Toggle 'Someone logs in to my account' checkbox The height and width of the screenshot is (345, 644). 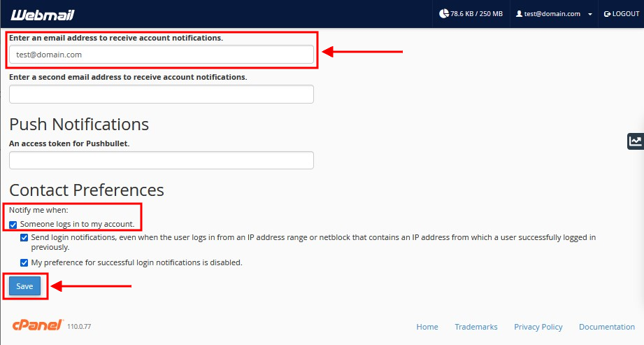[13, 225]
